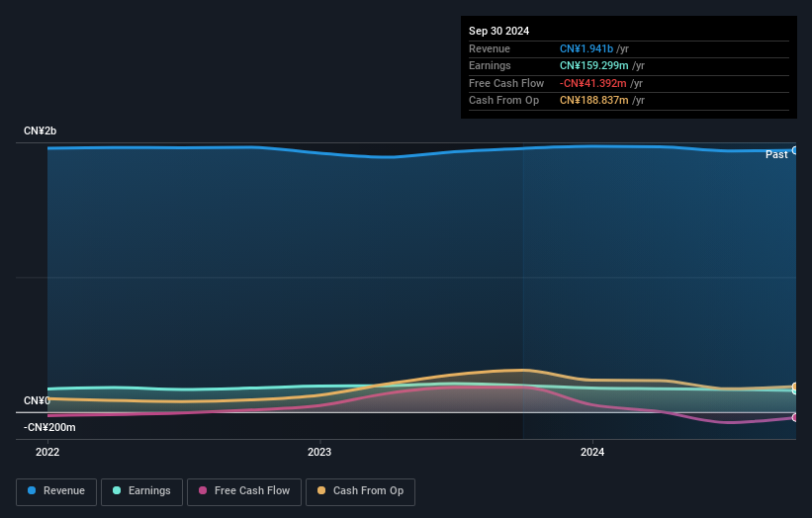
Task: Click the -CN¥200m y-axis label
Action: tap(49, 427)
